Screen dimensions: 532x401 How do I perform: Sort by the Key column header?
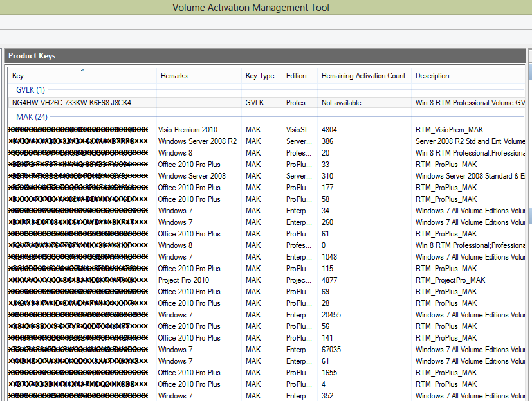click(x=82, y=76)
